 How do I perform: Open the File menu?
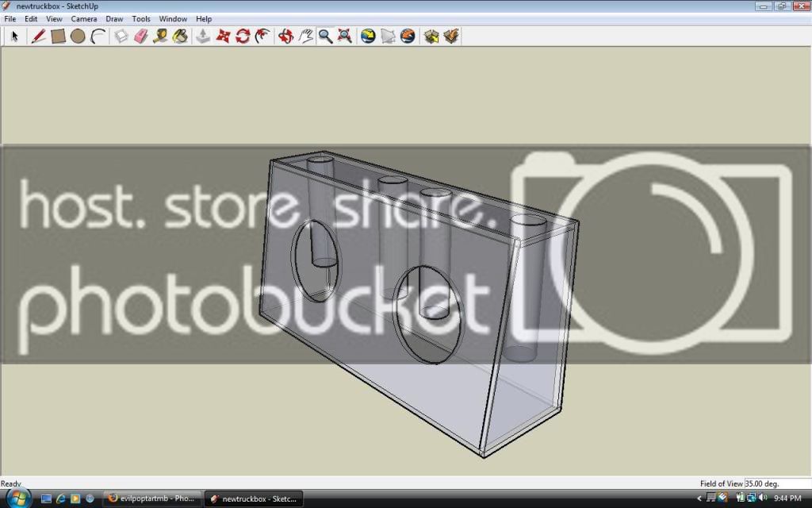click(x=10, y=19)
